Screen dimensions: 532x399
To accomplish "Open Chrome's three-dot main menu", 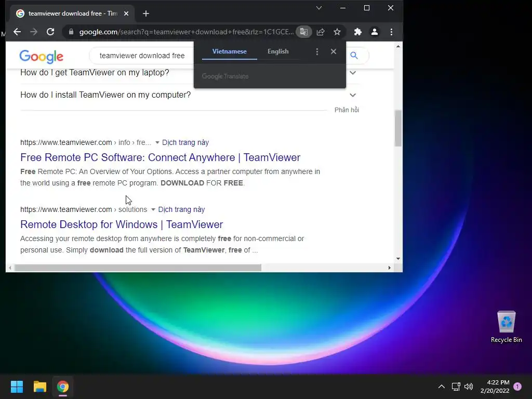I will coord(391,32).
